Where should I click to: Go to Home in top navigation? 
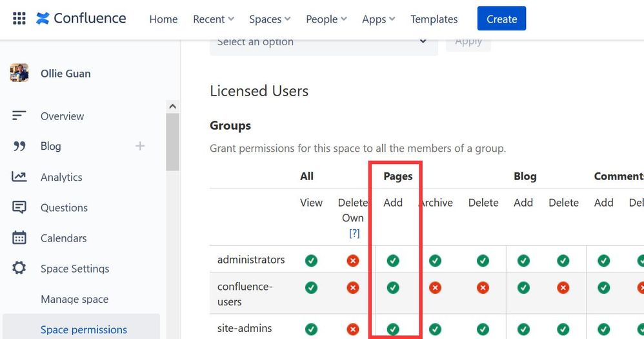coord(163,19)
